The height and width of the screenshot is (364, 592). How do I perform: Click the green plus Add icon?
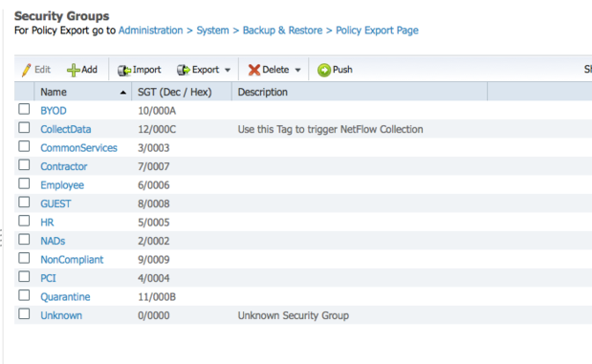[x=74, y=70]
